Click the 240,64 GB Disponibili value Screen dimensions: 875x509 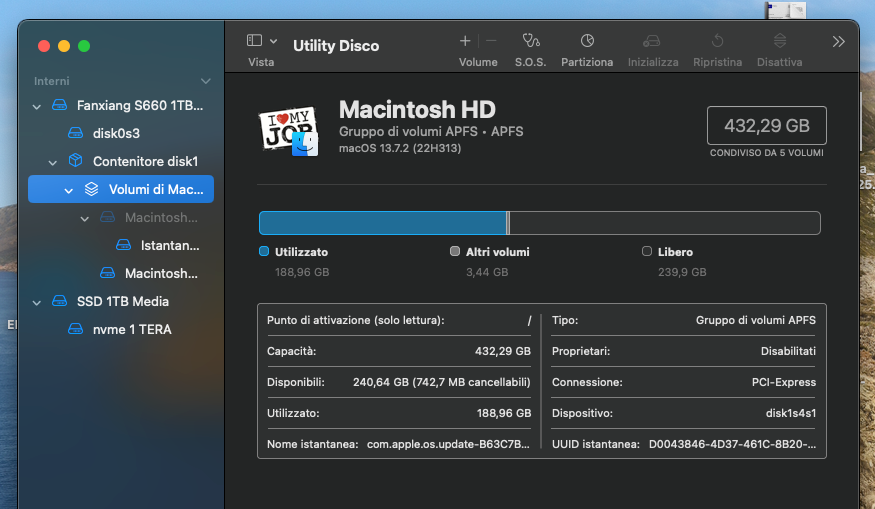[441, 382]
